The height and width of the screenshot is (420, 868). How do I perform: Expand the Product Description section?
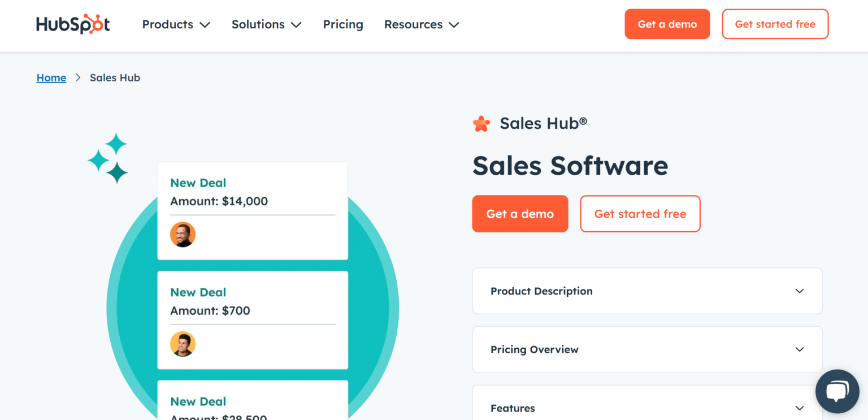(647, 291)
